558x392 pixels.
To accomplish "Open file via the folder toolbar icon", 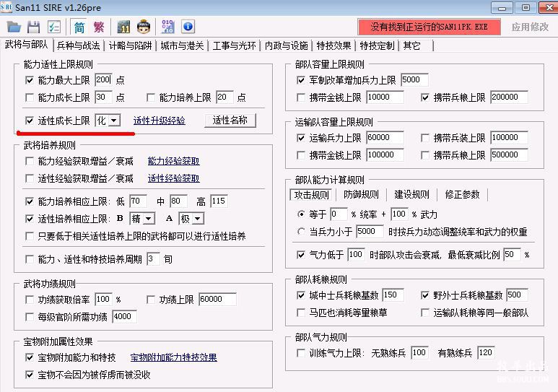I will [x=14, y=27].
